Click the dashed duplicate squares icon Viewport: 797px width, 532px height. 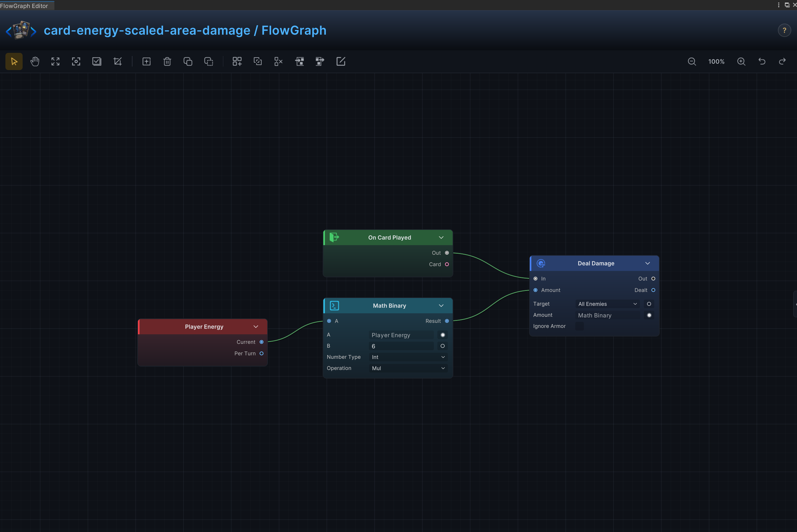tap(208, 61)
